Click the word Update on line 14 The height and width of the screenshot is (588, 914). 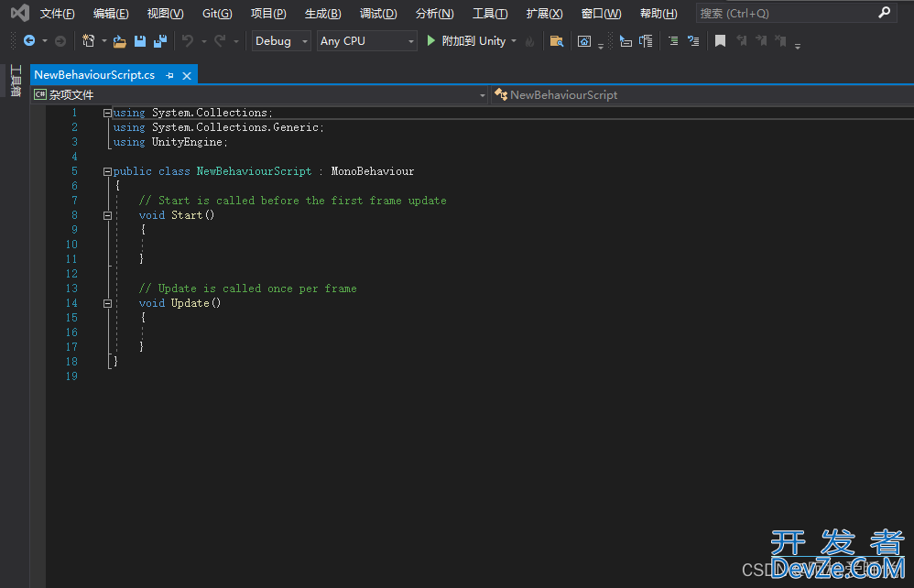click(x=190, y=303)
